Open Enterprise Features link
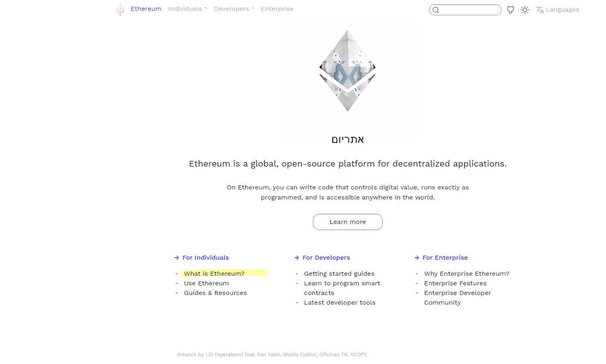This screenshot has width=606, height=364. (x=455, y=283)
